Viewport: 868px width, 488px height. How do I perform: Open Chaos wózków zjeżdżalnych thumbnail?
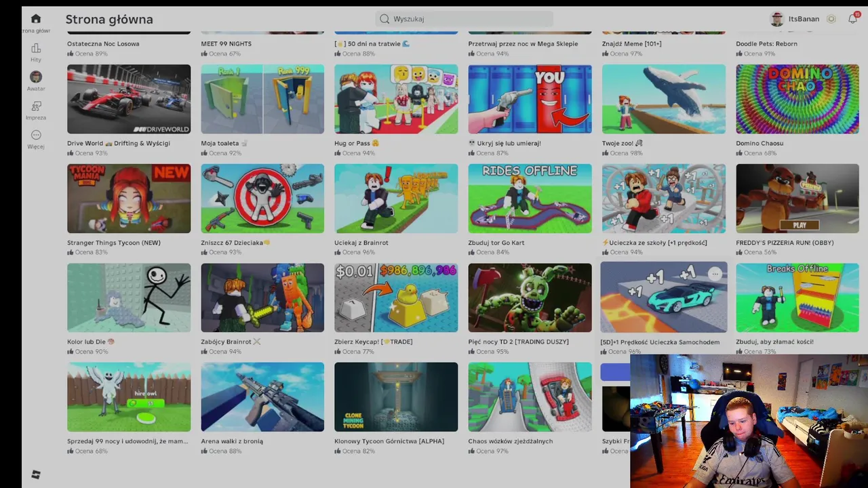pos(530,396)
